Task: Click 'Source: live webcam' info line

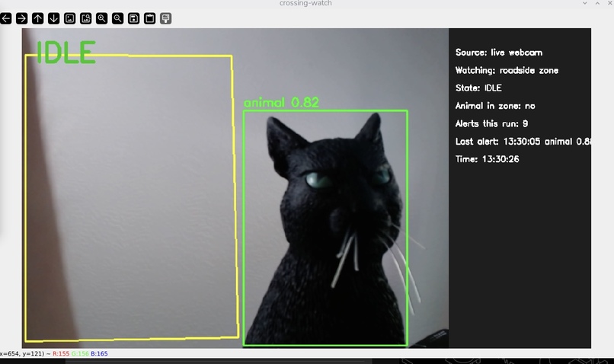Action: click(x=499, y=53)
